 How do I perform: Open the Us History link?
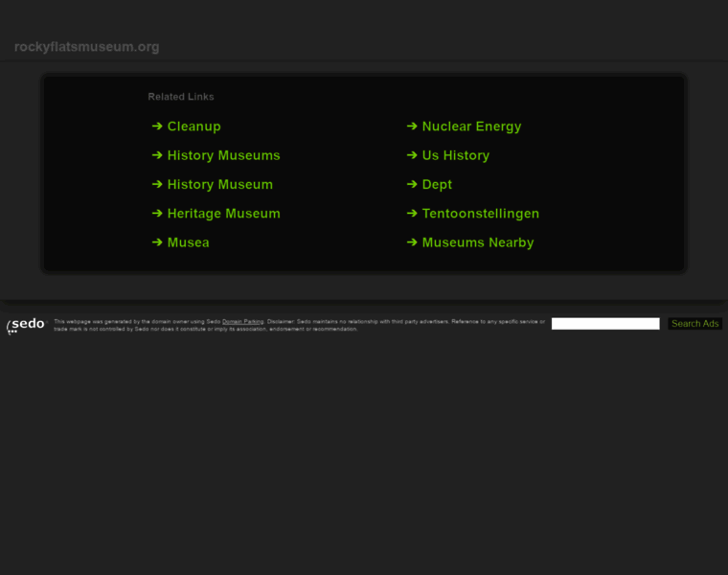[456, 155]
